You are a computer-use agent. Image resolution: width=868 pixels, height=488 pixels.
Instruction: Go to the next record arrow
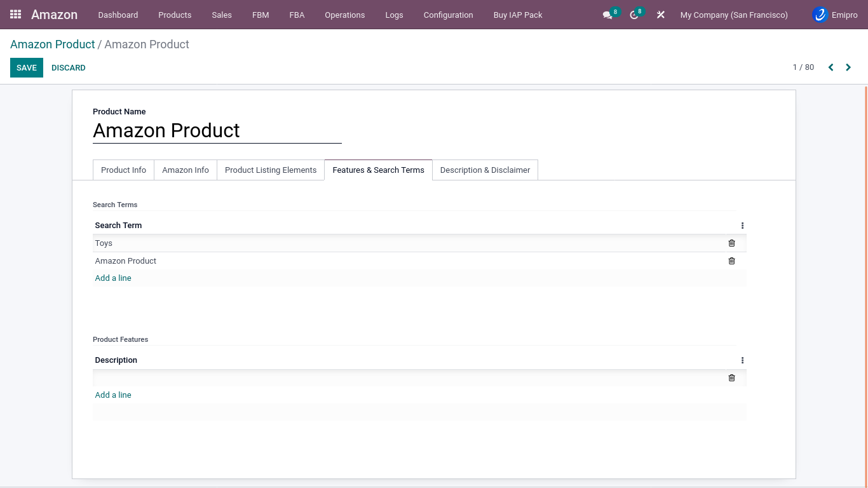pos(848,67)
